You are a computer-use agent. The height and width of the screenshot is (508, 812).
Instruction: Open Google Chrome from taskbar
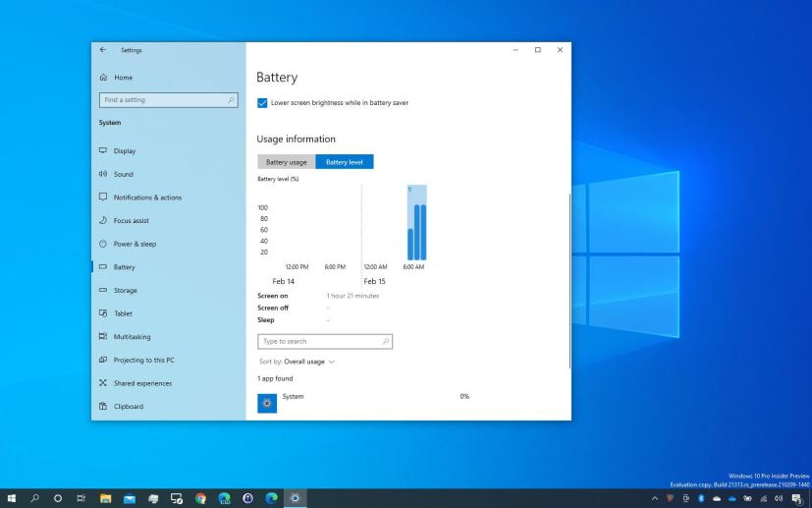tap(200, 499)
